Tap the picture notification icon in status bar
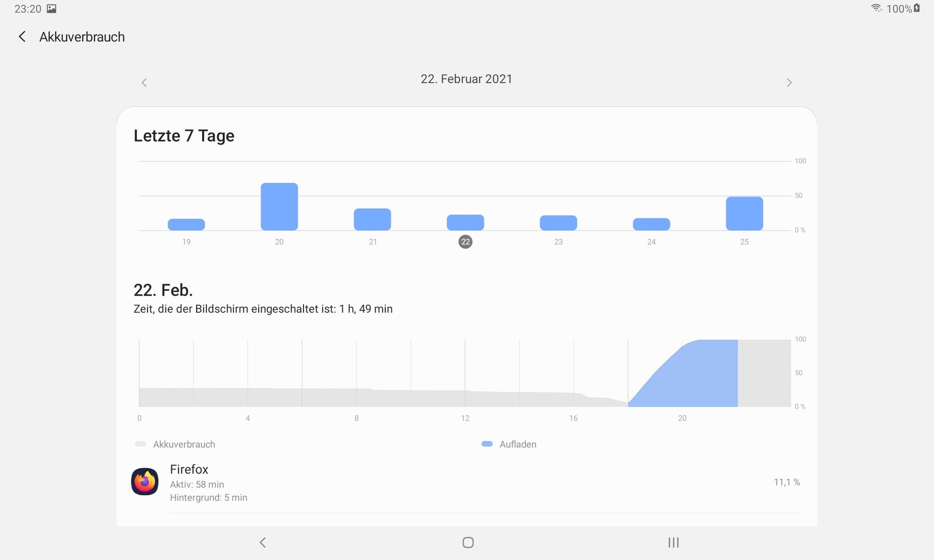Viewport: 934px width, 560px height. (52, 8)
